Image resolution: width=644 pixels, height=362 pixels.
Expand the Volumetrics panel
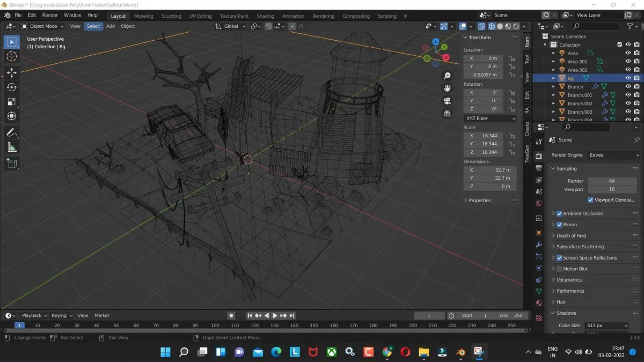tap(569, 280)
